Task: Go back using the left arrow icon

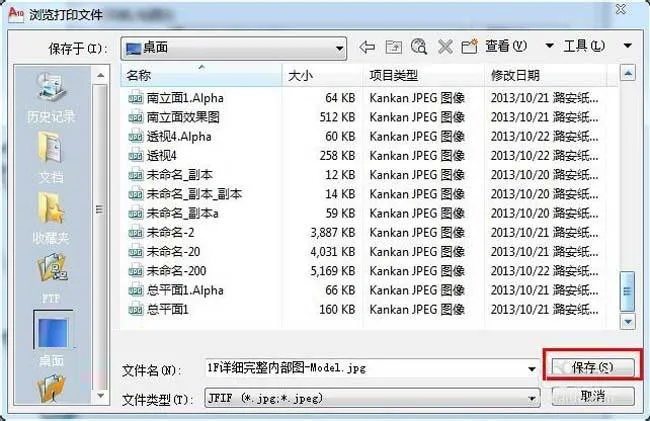Action: click(367, 47)
